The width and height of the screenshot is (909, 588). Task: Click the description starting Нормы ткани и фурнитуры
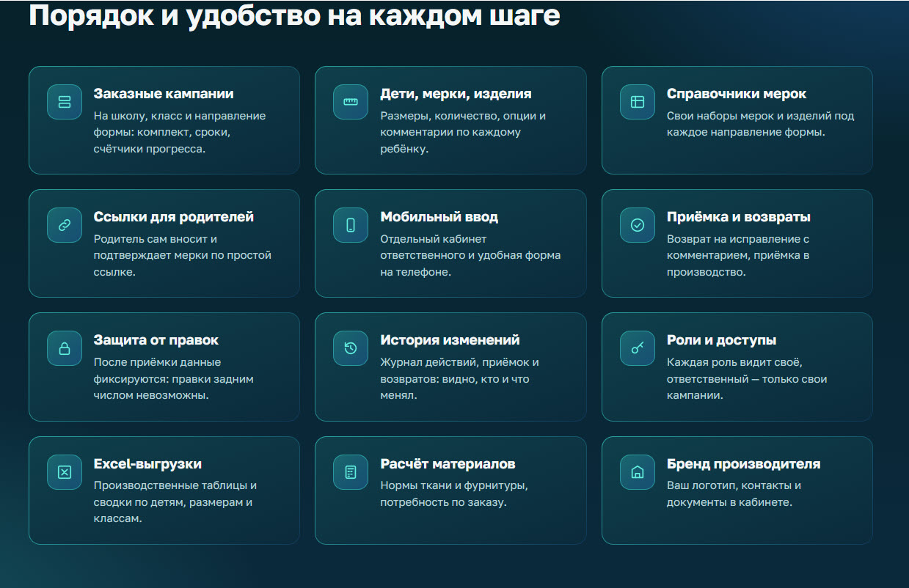click(x=454, y=494)
